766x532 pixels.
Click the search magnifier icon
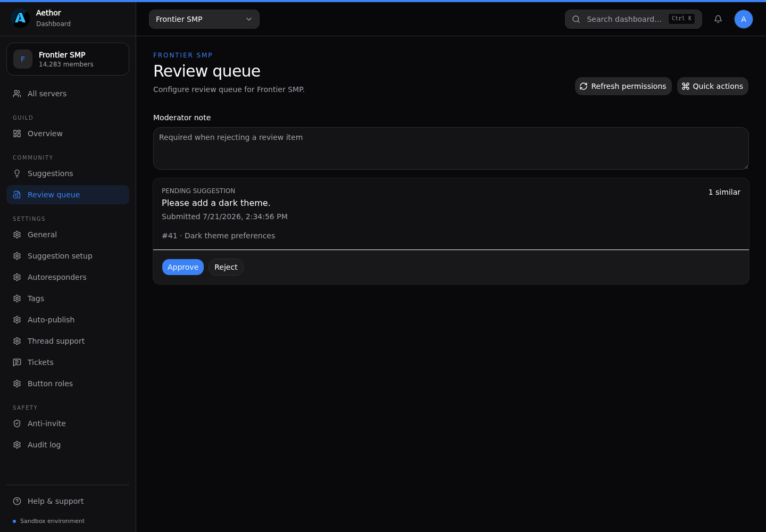pos(576,19)
